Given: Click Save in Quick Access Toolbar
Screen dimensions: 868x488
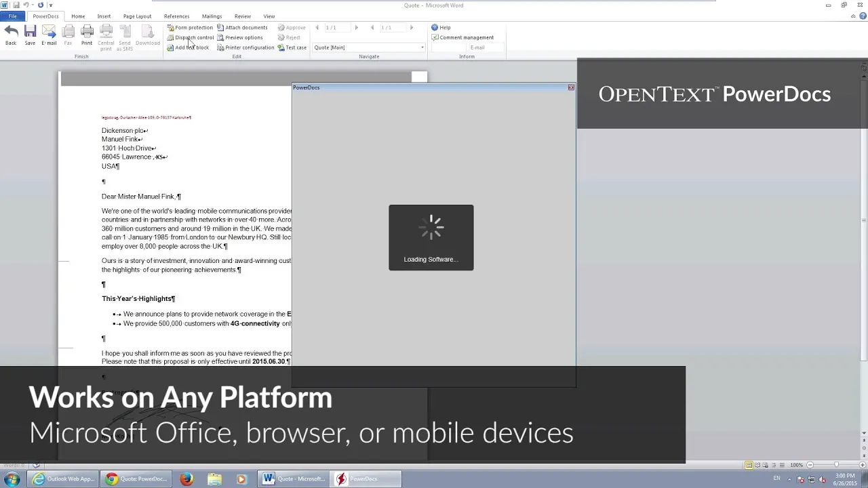Looking at the screenshot, I should (15, 5).
